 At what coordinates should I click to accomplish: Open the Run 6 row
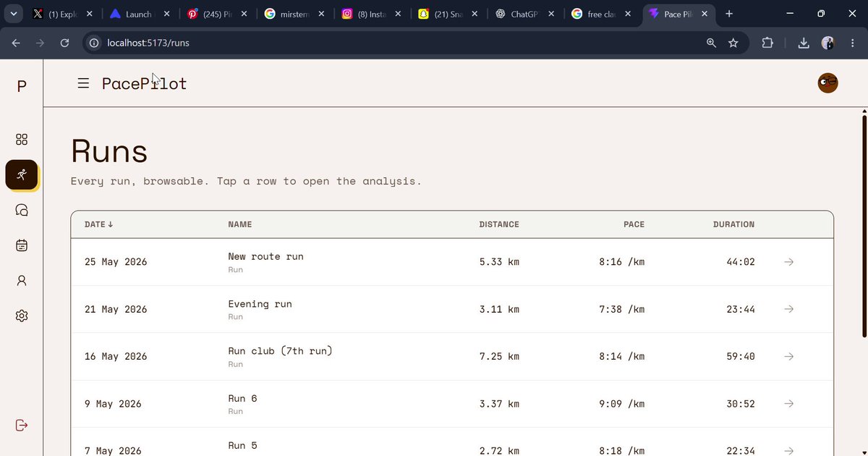coord(452,404)
